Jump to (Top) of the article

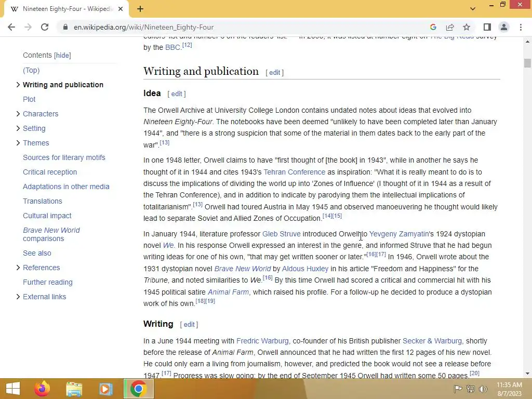point(31,70)
